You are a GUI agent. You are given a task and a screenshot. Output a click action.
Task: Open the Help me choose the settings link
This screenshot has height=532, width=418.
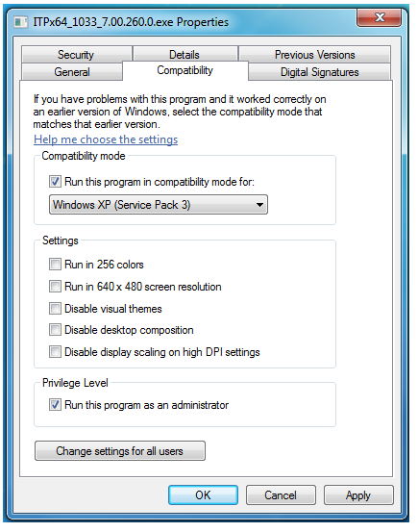106,139
